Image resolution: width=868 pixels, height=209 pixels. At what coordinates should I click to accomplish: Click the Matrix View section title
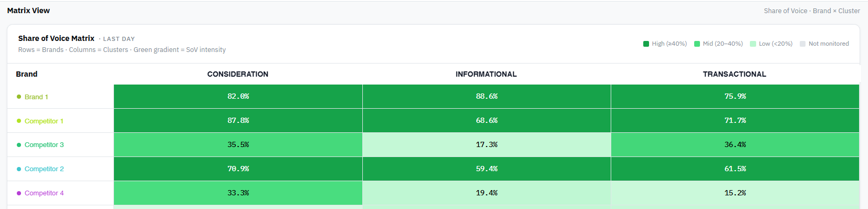pos(28,11)
